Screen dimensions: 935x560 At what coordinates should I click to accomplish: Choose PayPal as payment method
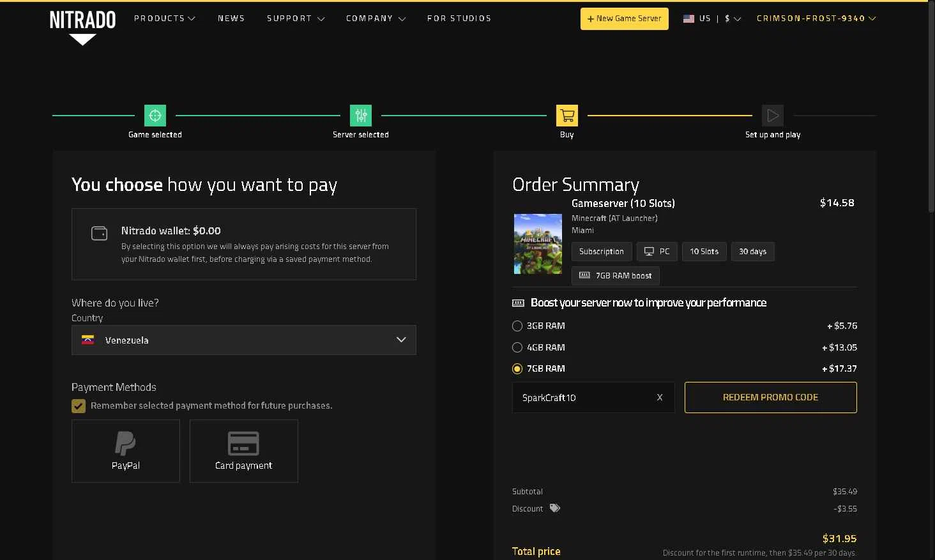tap(126, 451)
